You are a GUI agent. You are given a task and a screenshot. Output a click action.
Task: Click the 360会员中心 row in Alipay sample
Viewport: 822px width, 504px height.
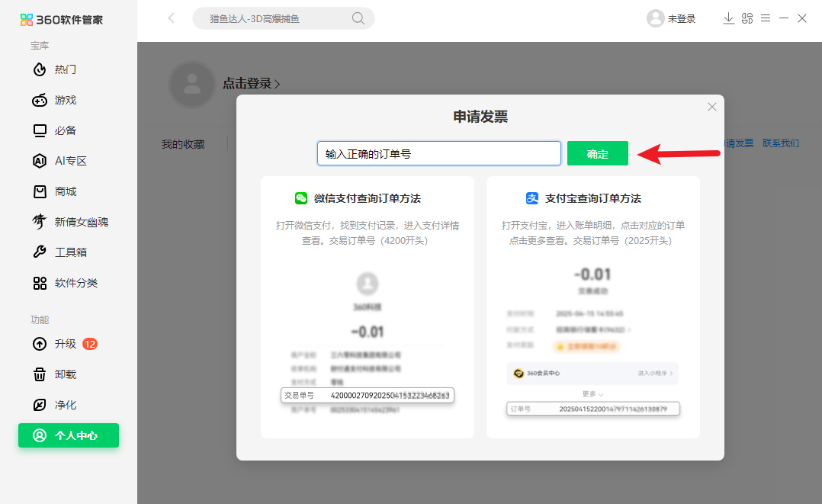[x=593, y=374]
